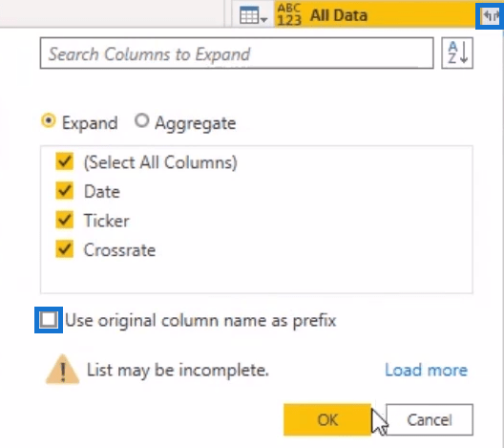
Task: Click the Crossrate column label
Action: click(x=119, y=250)
